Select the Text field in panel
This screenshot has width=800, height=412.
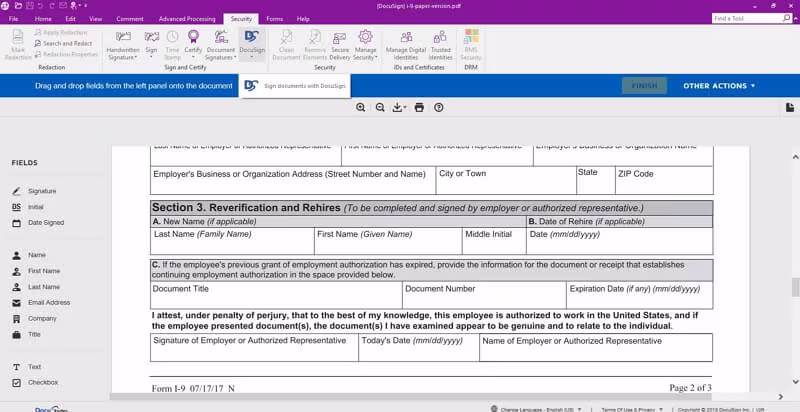click(x=27, y=367)
